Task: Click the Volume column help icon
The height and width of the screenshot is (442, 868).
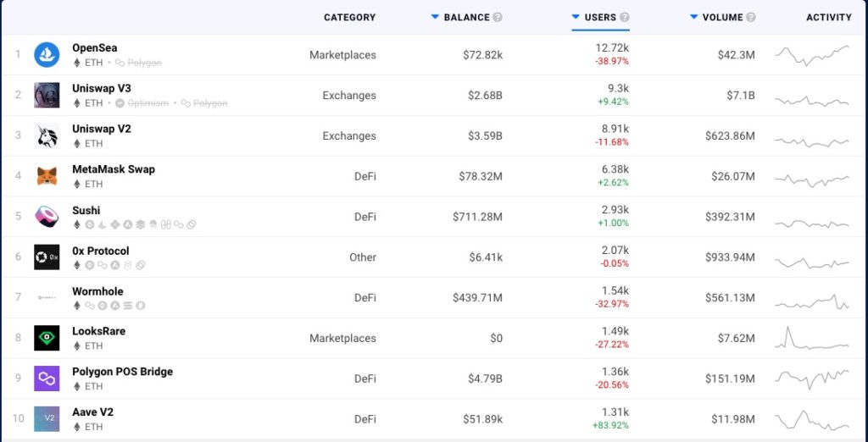Action: coord(750,17)
